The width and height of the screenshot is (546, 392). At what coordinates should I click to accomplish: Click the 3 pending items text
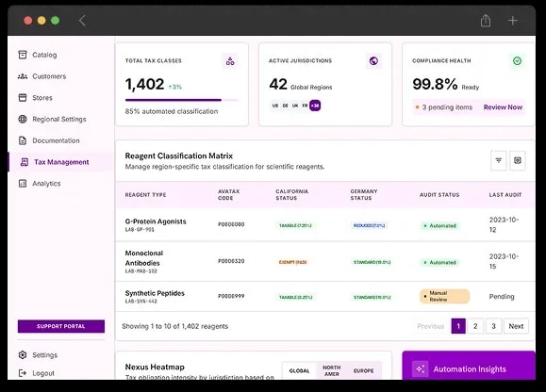point(447,107)
